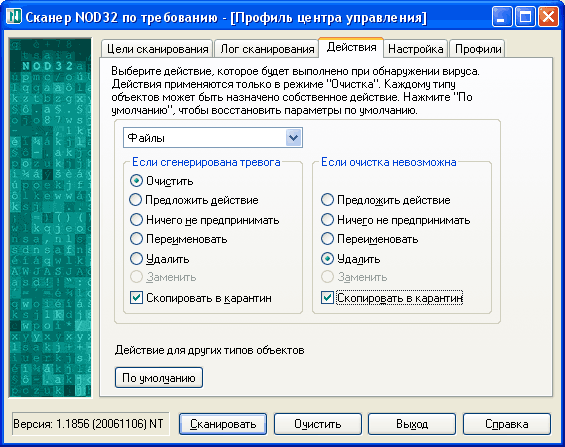Viewport: 565px width, 447px height.
Task: Open the Профили tab
Action: click(x=478, y=49)
